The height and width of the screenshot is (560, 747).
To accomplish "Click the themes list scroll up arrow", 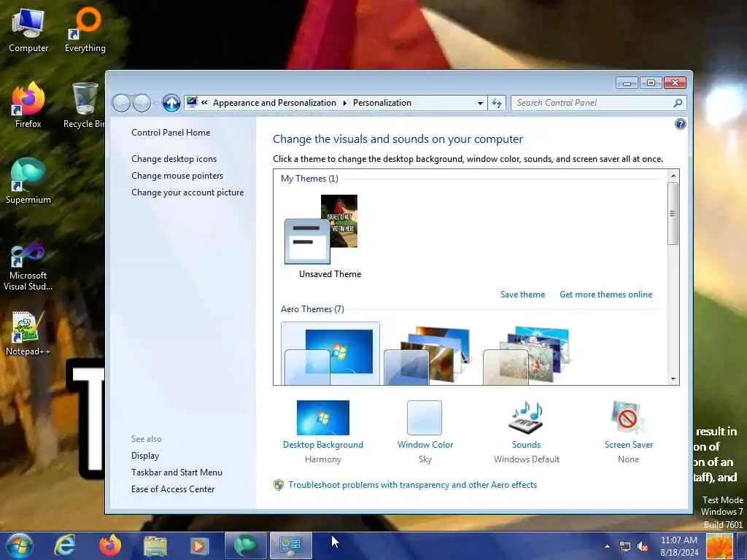I will point(673,176).
